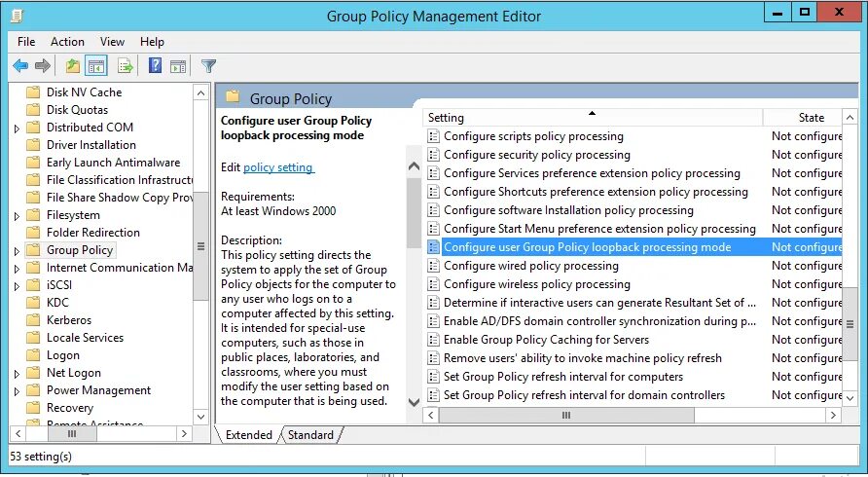The width and height of the screenshot is (868, 477).
Task: Select Disk Quotas in the tree
Action: pos(77,110)
